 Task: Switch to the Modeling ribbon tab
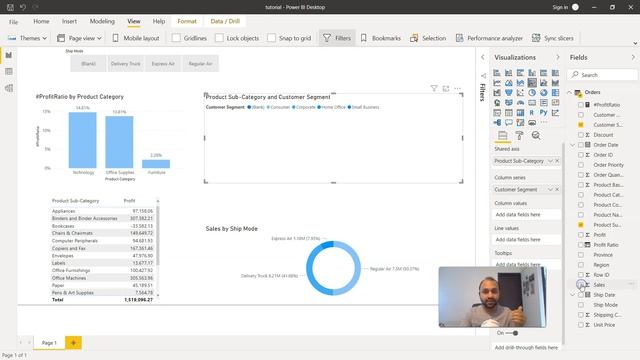tap(102, 21)
